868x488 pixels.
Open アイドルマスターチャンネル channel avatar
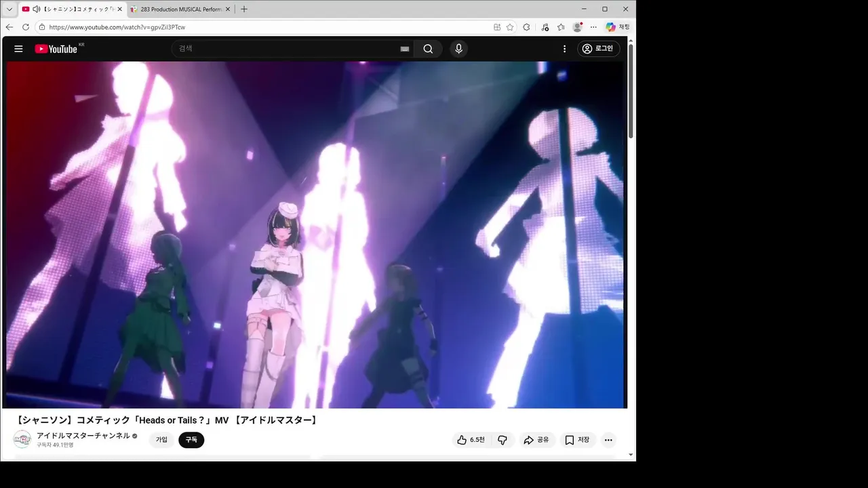click(x=22, y=439)
